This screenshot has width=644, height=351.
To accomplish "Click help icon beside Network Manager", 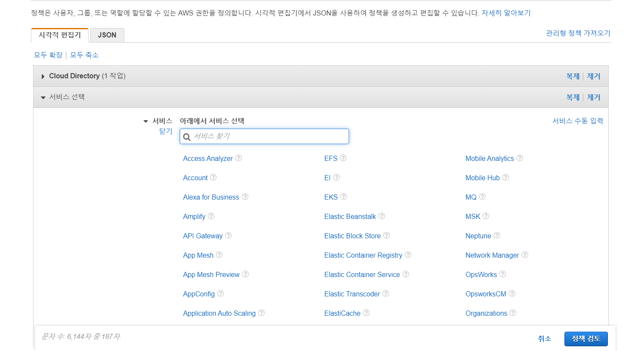I will pos(525,255).
